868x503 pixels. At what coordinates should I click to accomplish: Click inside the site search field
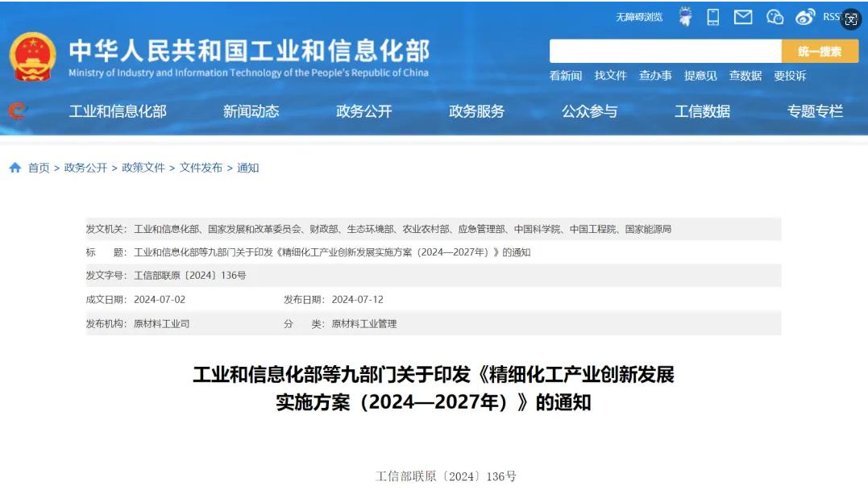point(666,51)
